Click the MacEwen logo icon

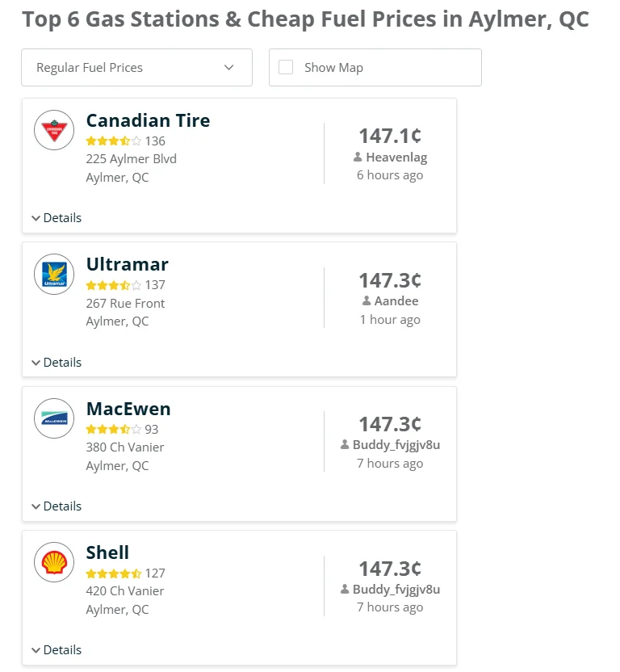(x=54, y=418)
